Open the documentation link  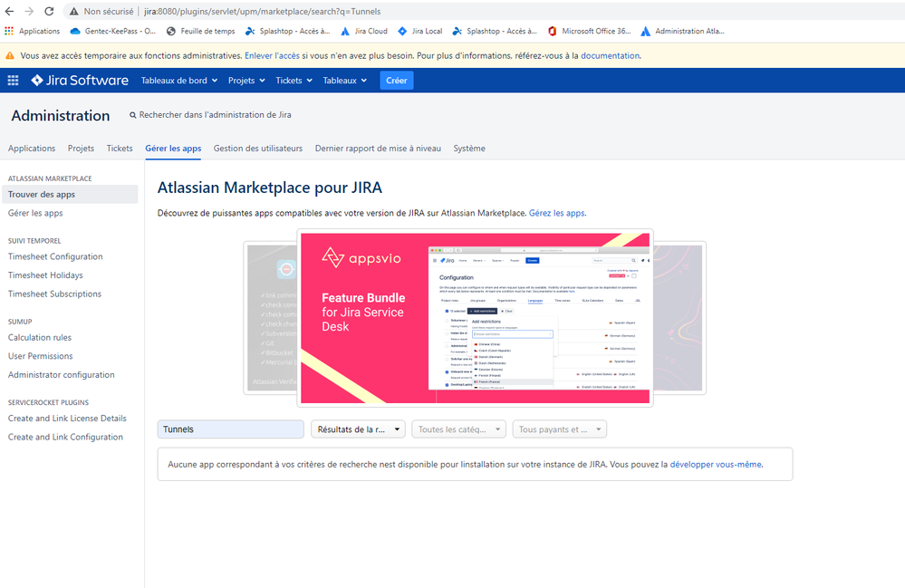[x=610, y=56]
